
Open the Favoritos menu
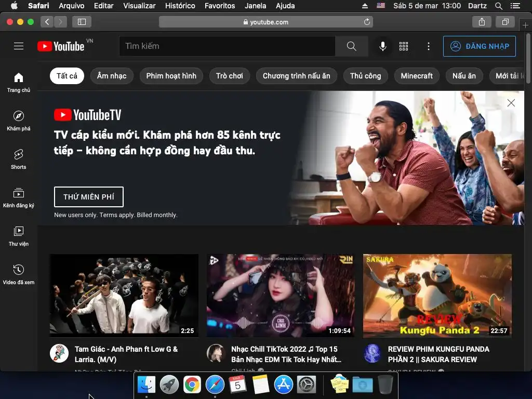(x=220, y=6)
